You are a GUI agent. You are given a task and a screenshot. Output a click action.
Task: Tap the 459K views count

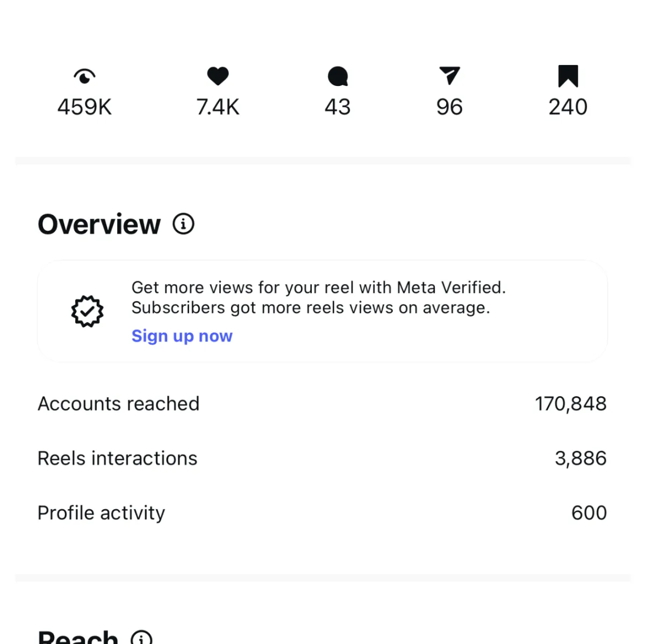point(84,107)
